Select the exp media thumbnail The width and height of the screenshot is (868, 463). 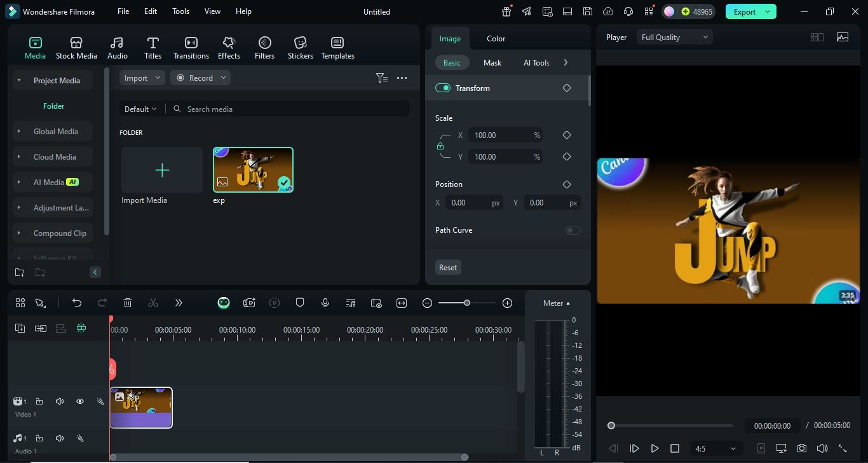(253, 170)
